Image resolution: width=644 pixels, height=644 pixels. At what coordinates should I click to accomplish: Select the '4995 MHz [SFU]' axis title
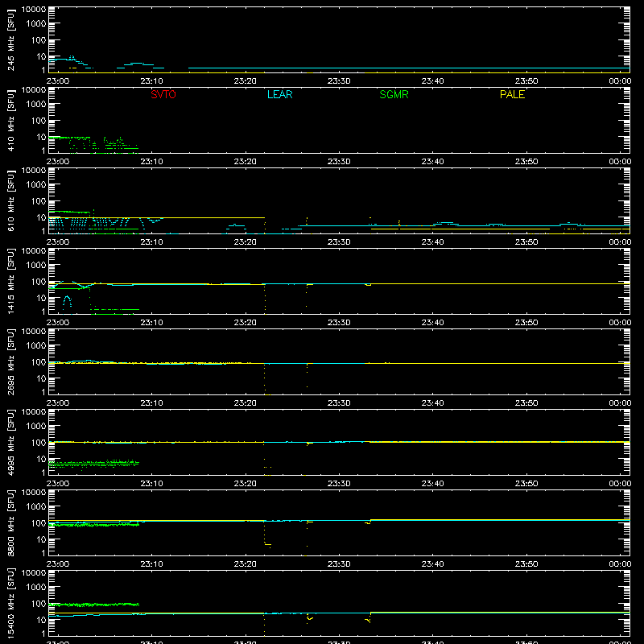click(x=10, y=442)
